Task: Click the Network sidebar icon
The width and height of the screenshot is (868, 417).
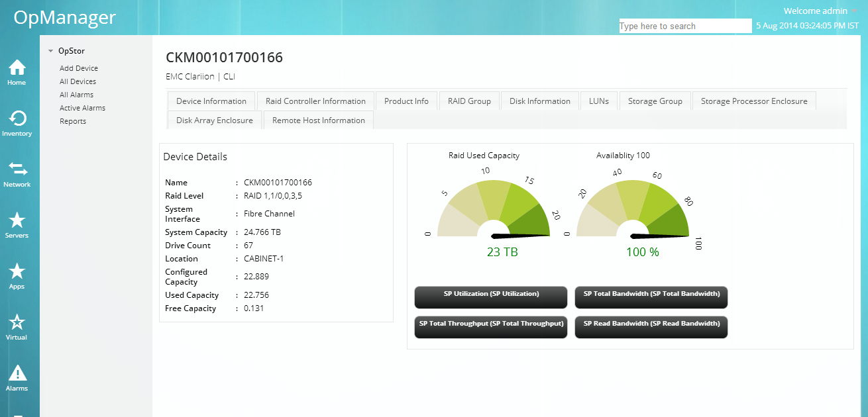Action: coord(18,173)
